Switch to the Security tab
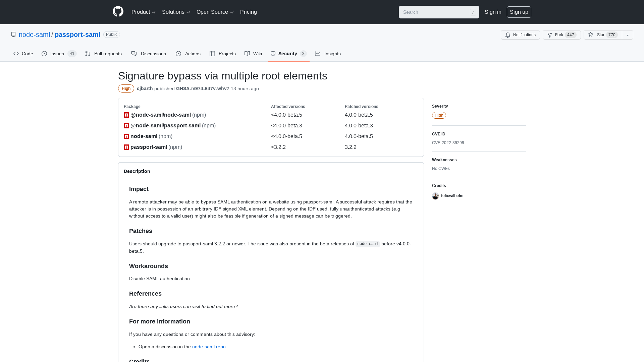 click(x=287, y=54)
